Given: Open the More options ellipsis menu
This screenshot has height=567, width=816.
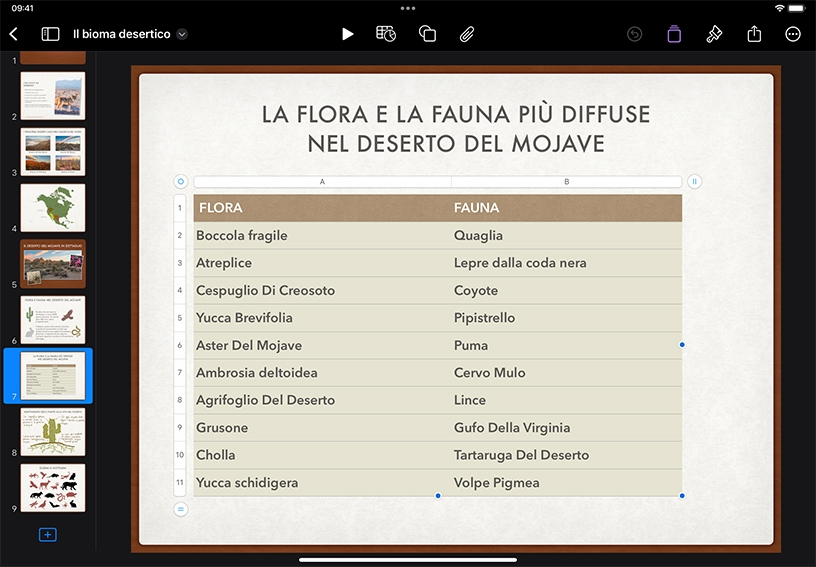Looking at the screenshot, I should 793,34.
